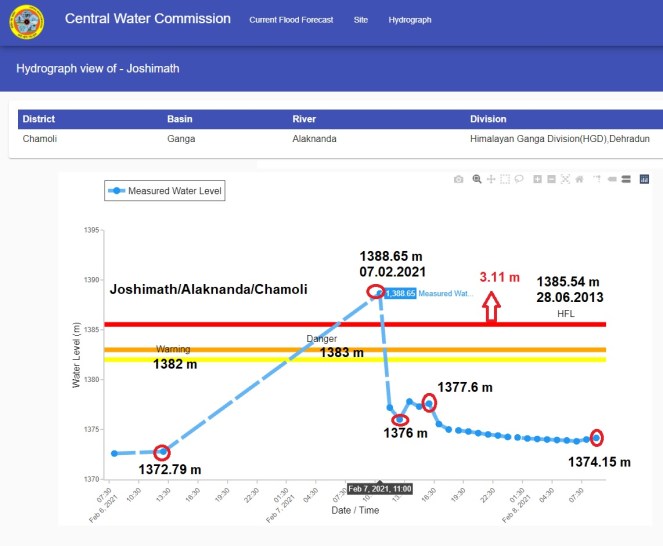The height and width of the screenshot is (546, 663).
Task: Click the Plotly logo icon
Action: 644,179
